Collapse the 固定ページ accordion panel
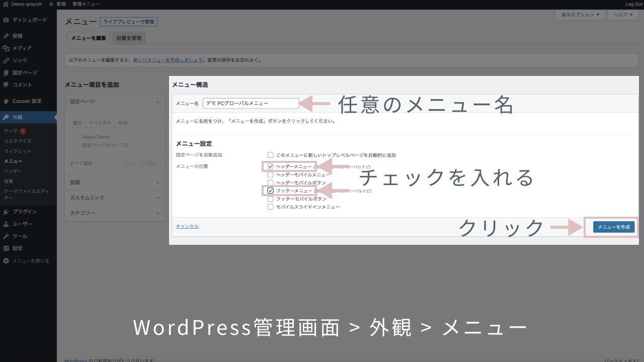644x362 pixels. pos(115,102)
